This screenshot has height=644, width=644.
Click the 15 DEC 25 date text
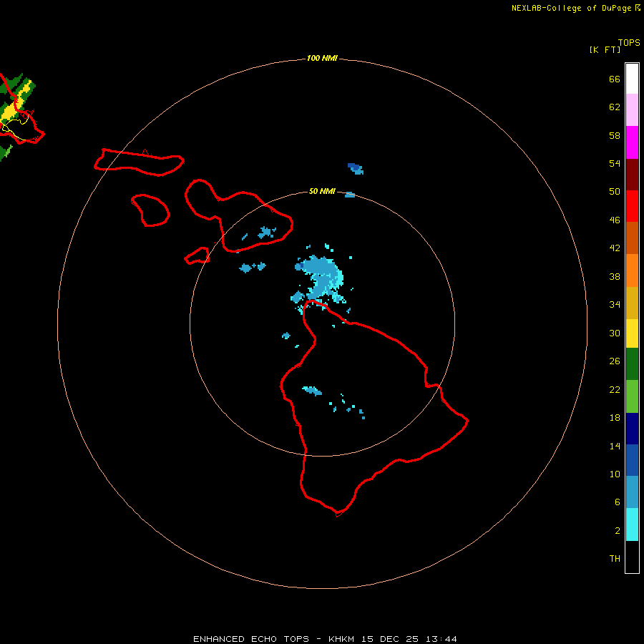pyautogui.click(x=390, y=639)
